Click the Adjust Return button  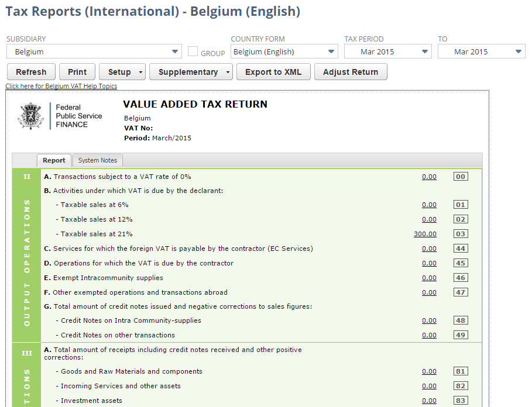350,71
